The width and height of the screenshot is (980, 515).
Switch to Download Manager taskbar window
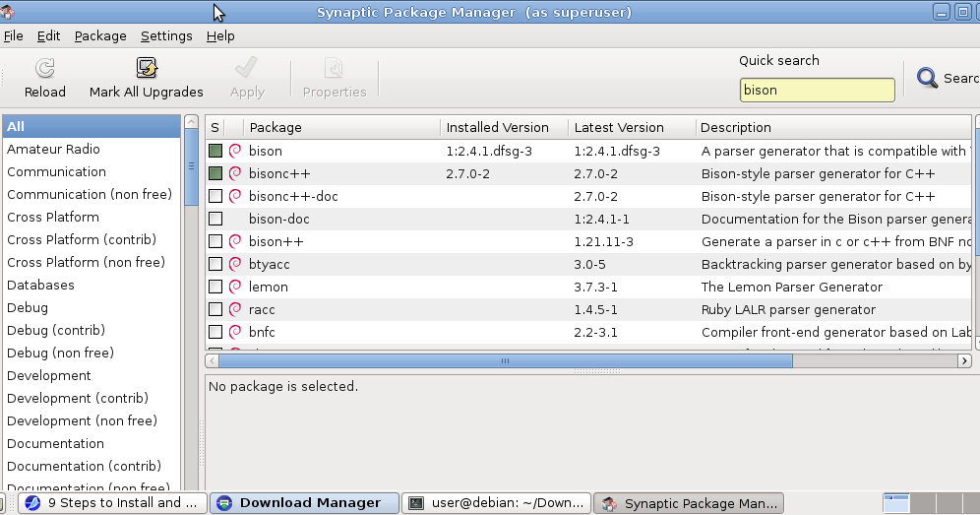coord(304,503)
